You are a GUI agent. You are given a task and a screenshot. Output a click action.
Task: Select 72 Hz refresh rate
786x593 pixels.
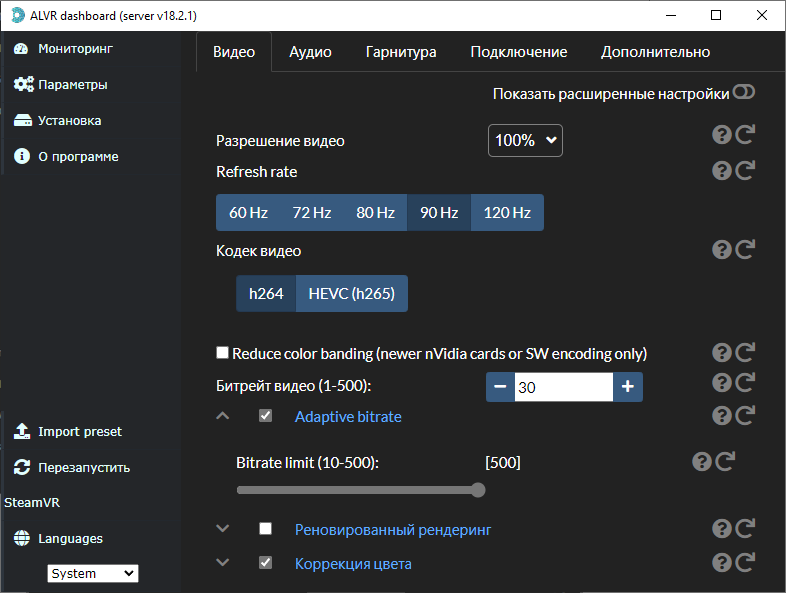[312, 213]
